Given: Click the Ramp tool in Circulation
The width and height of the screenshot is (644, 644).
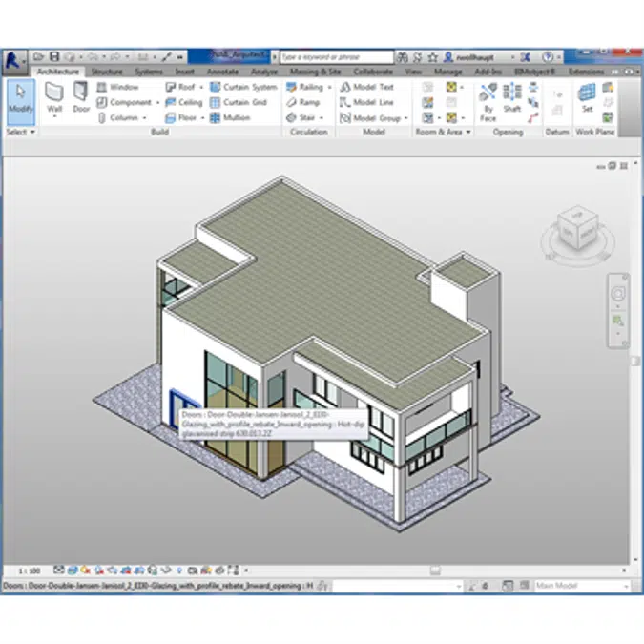Looking at the screenshot, I should pyautogui.click(x=303, y=102).
